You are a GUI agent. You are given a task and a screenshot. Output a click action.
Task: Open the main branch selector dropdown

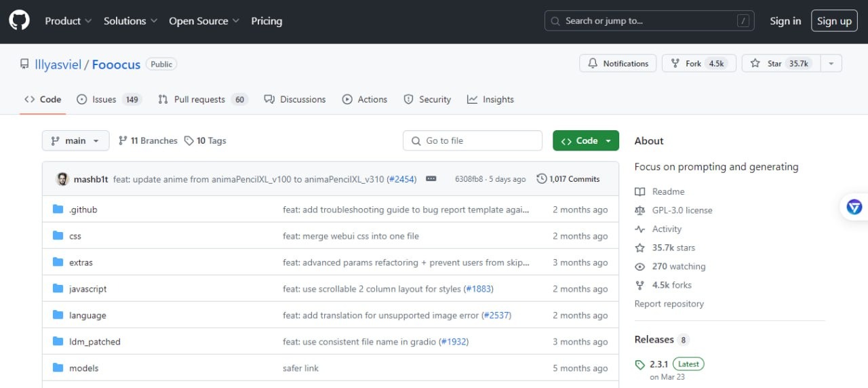point(75,140)
